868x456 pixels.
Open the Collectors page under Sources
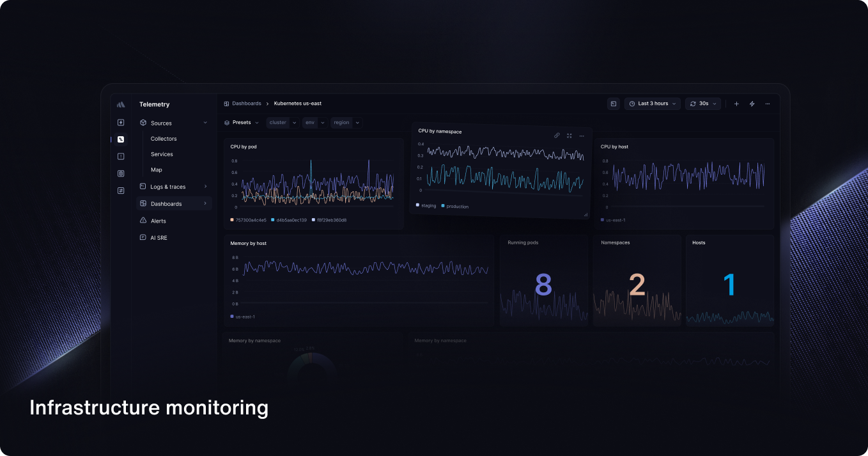point(164,139)
